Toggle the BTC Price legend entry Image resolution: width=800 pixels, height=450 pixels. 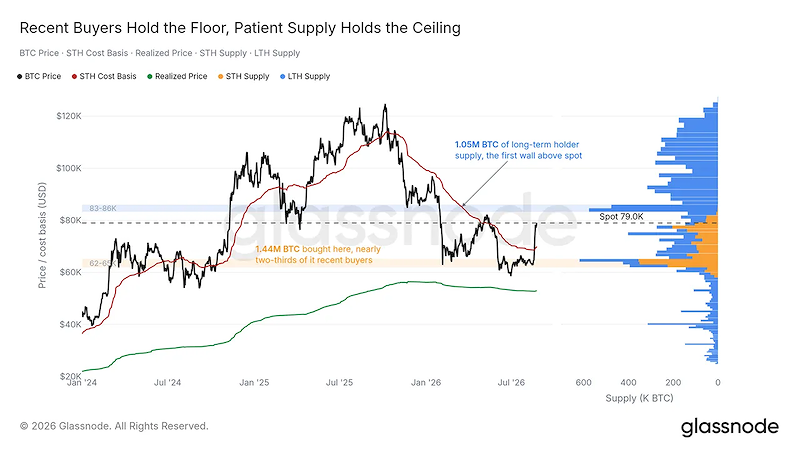(x=39, y=76)
